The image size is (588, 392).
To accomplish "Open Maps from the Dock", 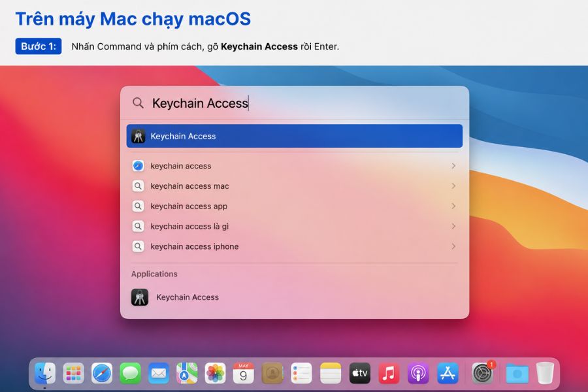I will [187, 373].
